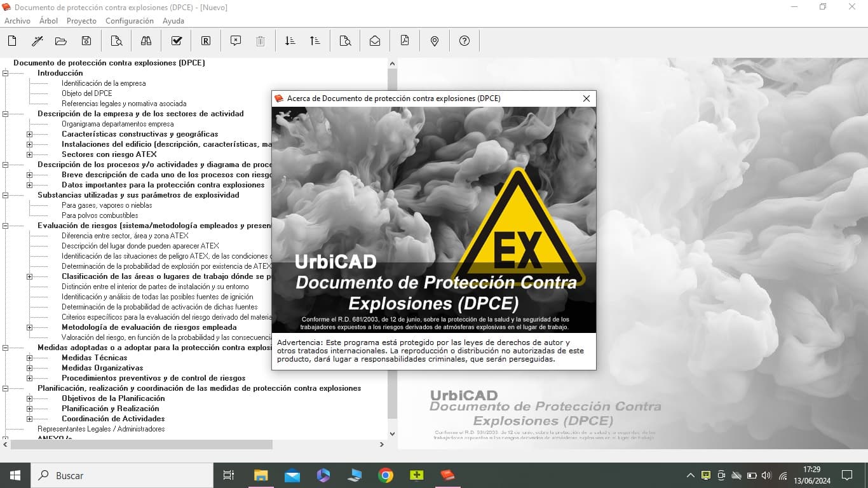Select root node Documento de protección contra explosiones
Image resolution: width=868 pixels, height=488 pixels.
click(x=109, y=63)
